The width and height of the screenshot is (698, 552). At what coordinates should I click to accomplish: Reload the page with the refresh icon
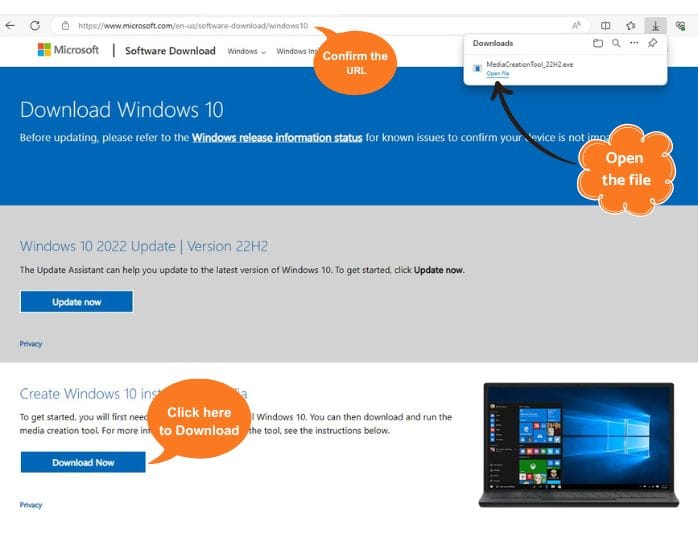click(35, 25)
